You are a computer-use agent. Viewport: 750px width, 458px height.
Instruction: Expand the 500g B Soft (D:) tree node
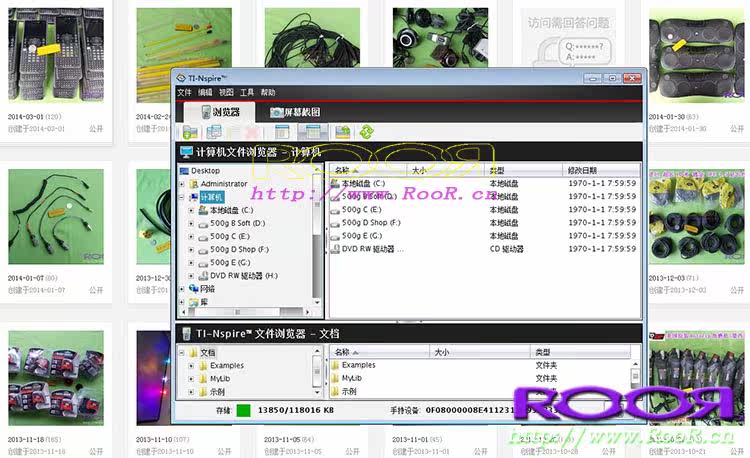pos(191,223)
